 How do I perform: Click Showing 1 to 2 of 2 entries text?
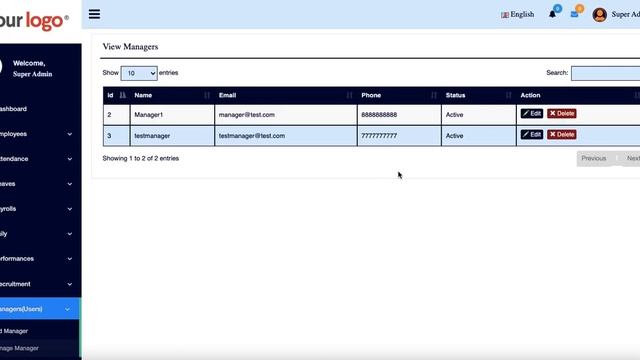141,158
